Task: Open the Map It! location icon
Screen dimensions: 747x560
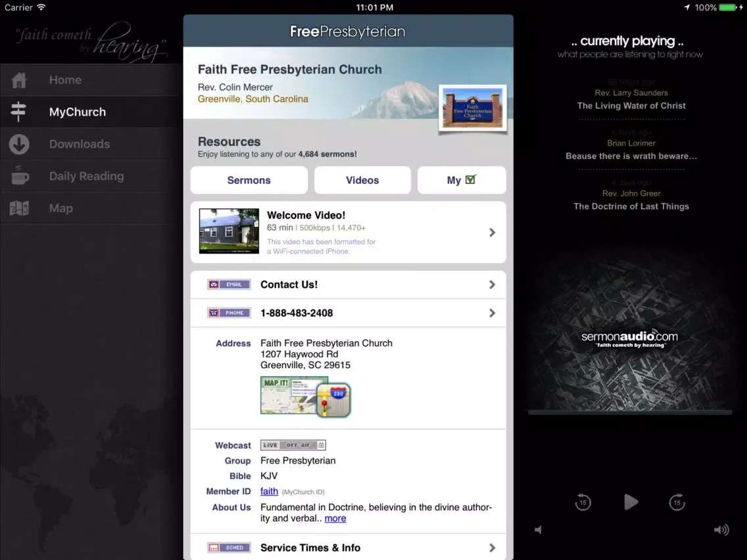Action: pyautogui.click(x=306, y=397)
